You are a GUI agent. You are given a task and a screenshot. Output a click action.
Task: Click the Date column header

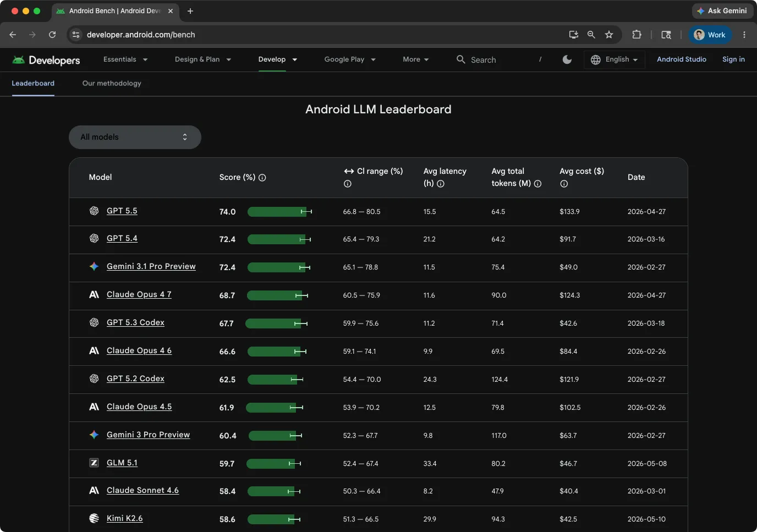tap(637, 177)
